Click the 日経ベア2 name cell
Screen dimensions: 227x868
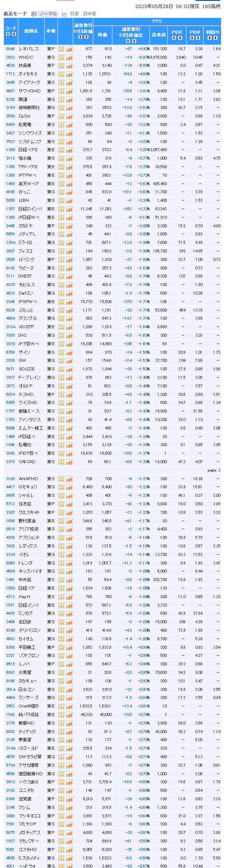click(x=31, y=150)
